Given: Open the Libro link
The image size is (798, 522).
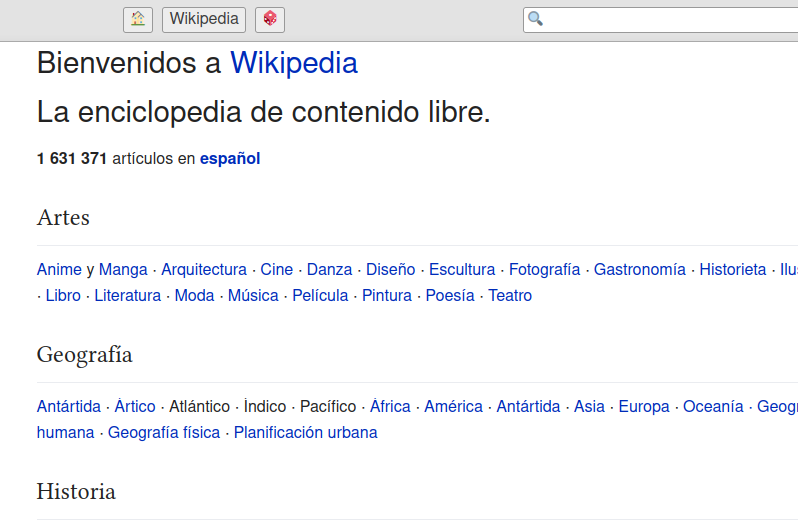Looking at the screenshot, I should point(63,295).
